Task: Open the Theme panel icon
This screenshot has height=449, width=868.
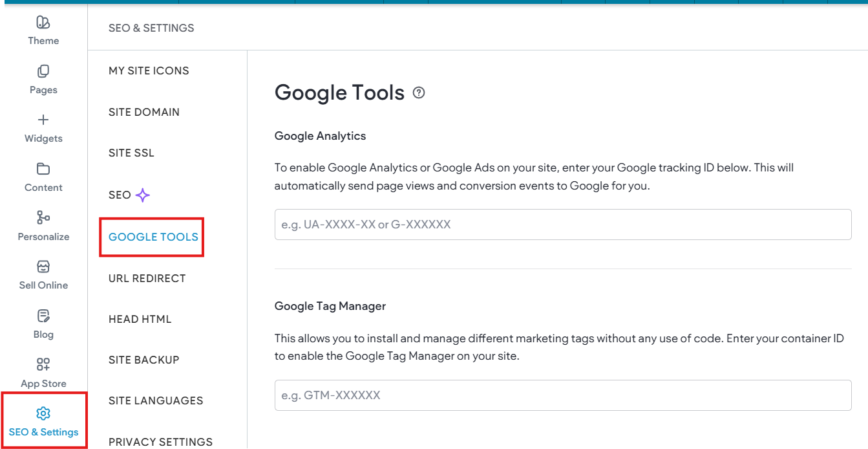Action: click(43, 23)
